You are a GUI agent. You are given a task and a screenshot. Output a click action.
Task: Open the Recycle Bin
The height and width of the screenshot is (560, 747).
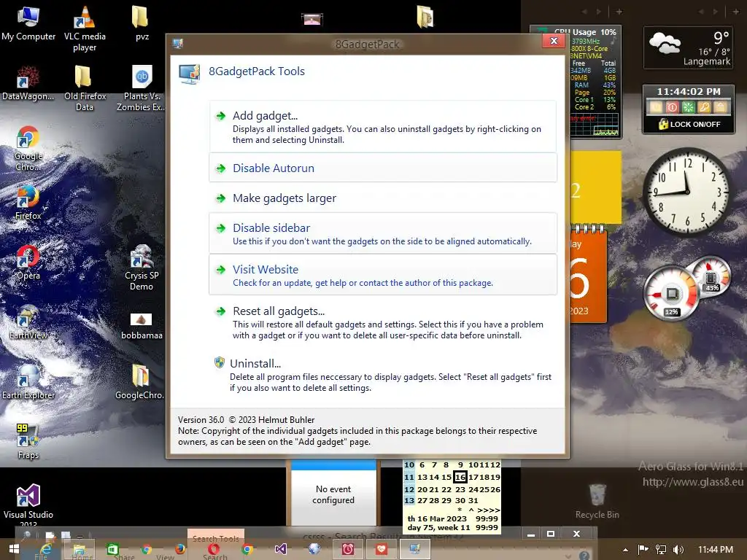tap(597, 502)
